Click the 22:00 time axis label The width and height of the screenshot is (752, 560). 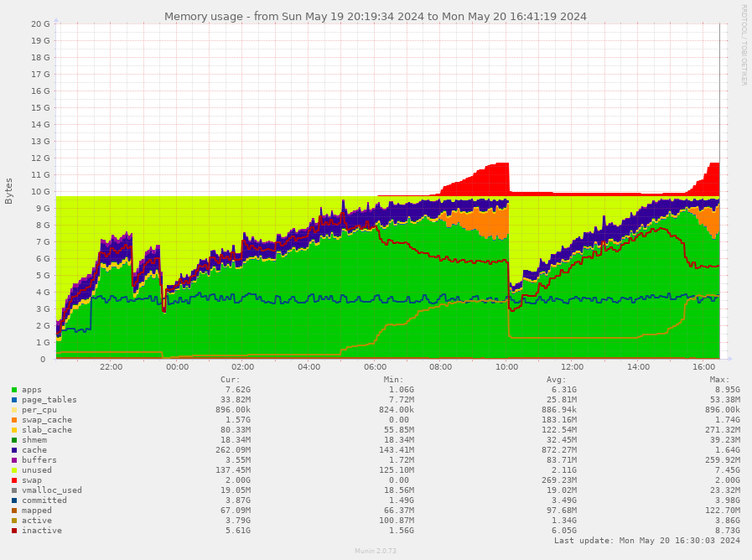111,367
